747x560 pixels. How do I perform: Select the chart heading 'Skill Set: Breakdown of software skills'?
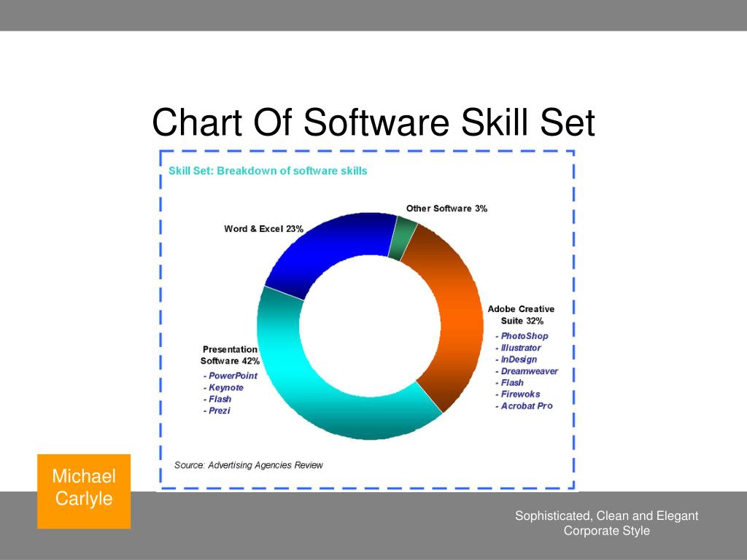268,171
